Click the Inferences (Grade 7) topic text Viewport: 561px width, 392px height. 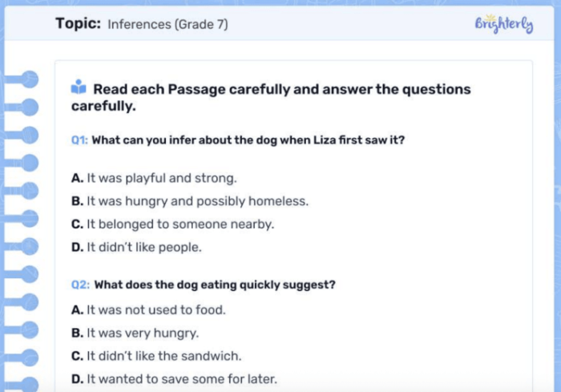click(167, 25)
